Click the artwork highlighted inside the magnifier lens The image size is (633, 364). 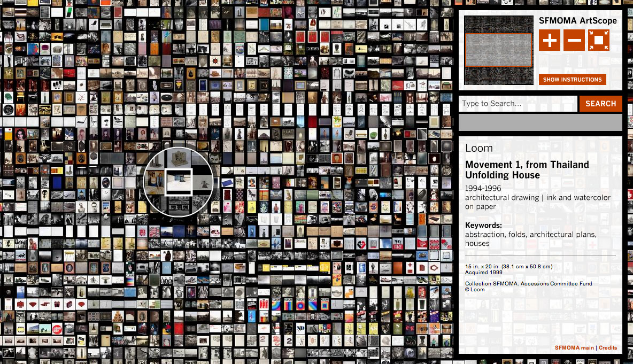[178, 182]
